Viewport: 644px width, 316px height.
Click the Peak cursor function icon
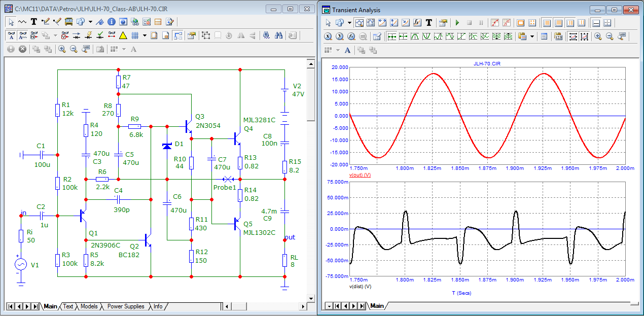(415, 37)
